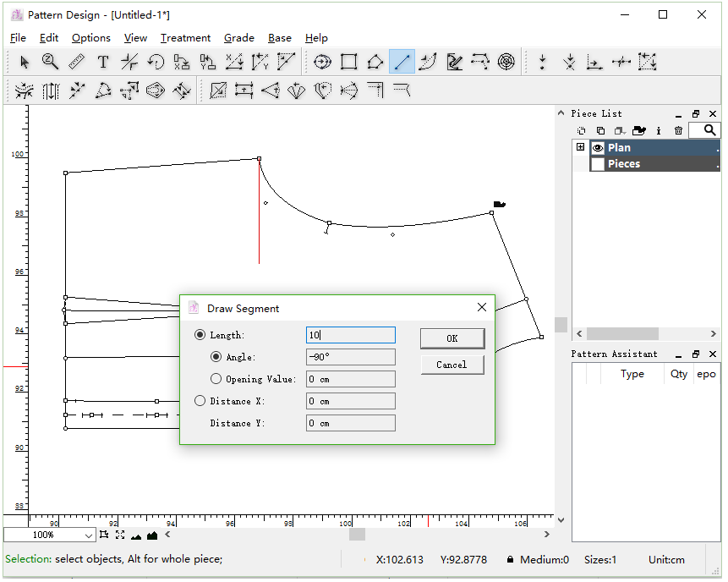728x582 pixels.
Task: Toggle visibility eye for Plan layer
Action: tap(598, 147)
